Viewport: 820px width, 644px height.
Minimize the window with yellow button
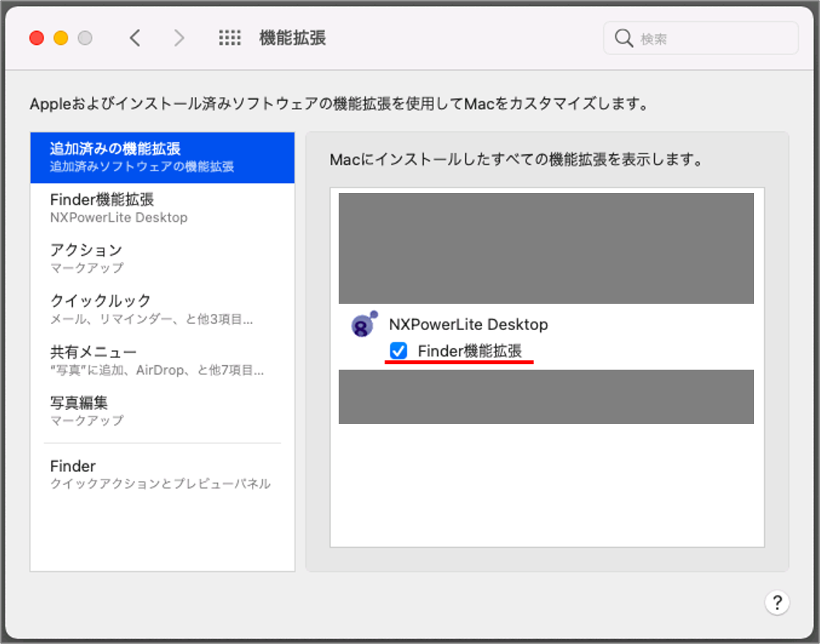[x=60, y=38]
